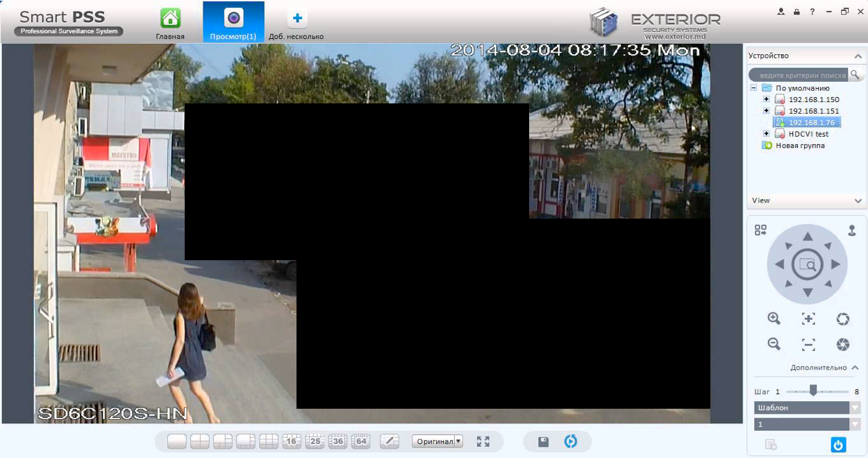Screen dimensions: 868x458
Task: Switch to nine-view layout
Action: pyautogui.click(x=269, y=441)
